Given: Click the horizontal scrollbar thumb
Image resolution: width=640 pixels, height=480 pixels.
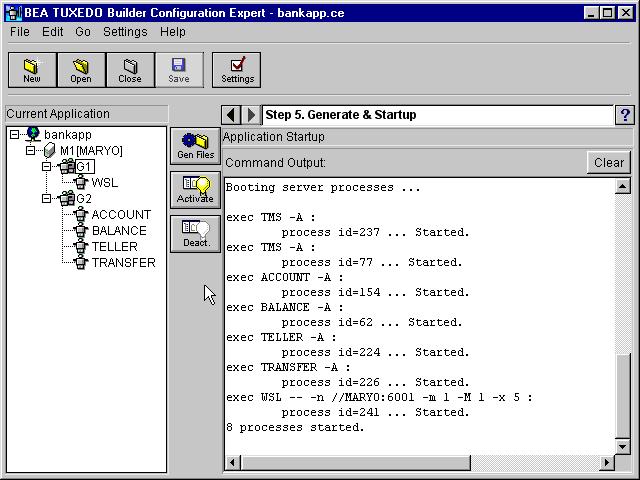Looking at the screenshot, I should click(x=356, y=462).
